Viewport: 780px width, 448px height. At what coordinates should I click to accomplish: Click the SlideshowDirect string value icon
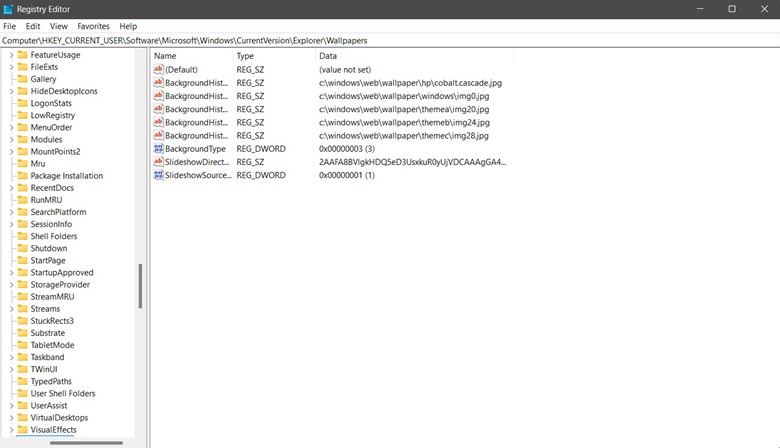pos(158,162)
